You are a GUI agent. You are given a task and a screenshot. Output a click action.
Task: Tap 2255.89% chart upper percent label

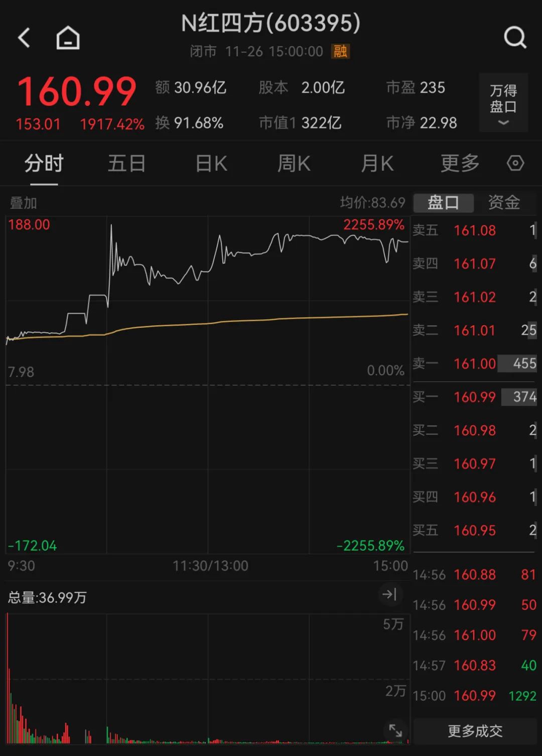coord(373,224)
